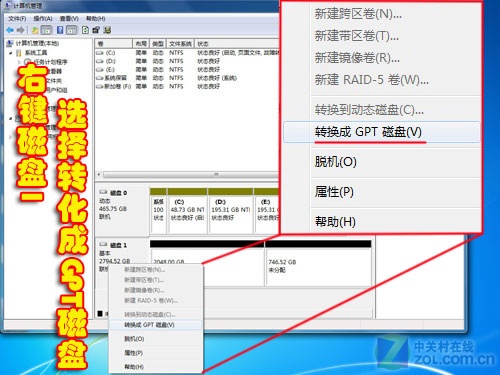Viewport: 500px width, 375px height.
Task: Open the 文件(F) menu
Action: (x=17, y=18)
